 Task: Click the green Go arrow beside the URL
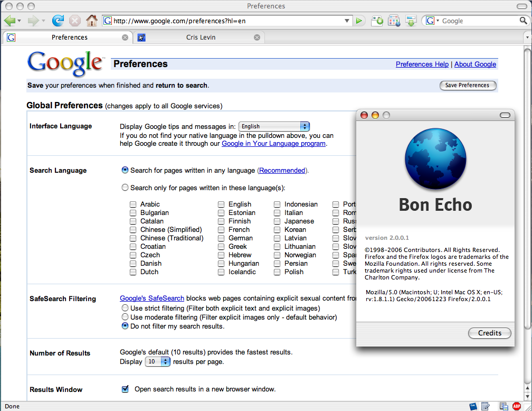click(359, 21)
